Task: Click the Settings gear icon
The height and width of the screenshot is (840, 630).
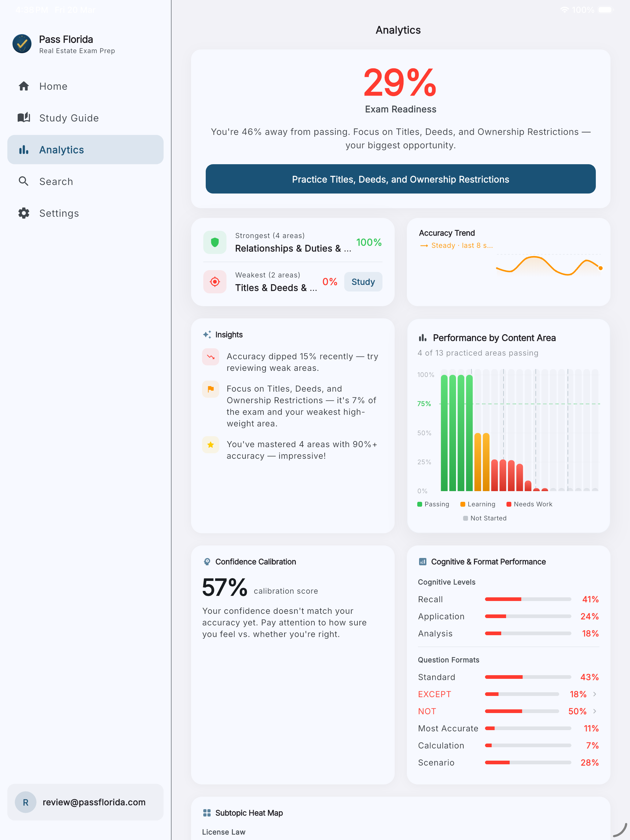Action: 24,213
